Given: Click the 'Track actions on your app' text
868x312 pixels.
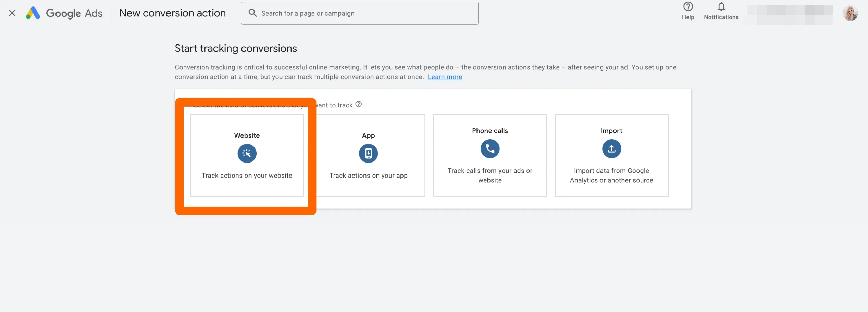Looking at the screenshot, I should (369, 175).
